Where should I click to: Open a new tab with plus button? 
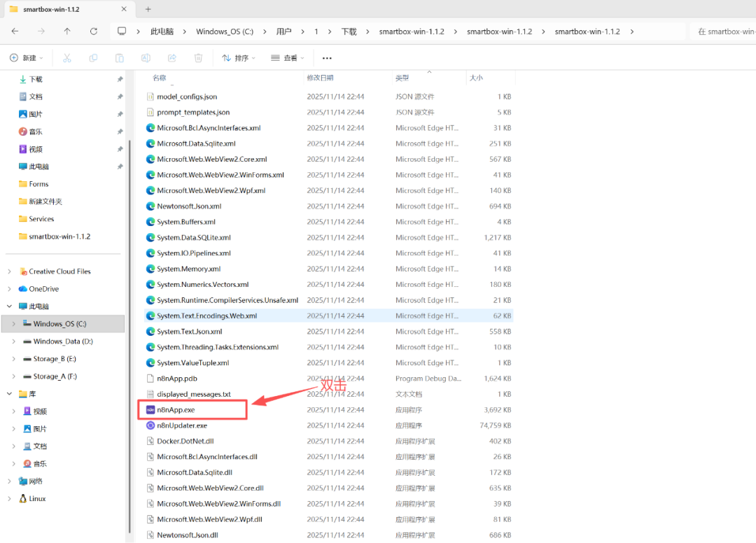pos(148,9)
